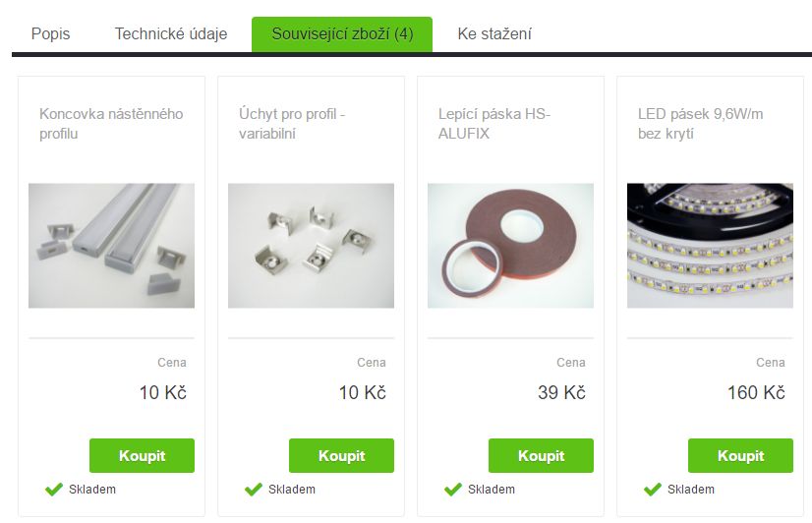Screen dimensions: 812x523
Task: Click the LED strip reel image
Action: [x=710, y=246]
